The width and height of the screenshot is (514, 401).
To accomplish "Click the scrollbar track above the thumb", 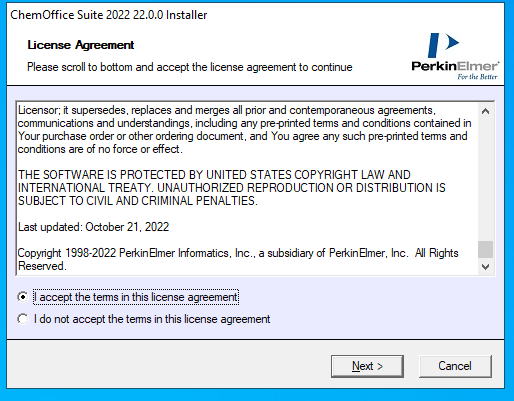I will 485,180.
